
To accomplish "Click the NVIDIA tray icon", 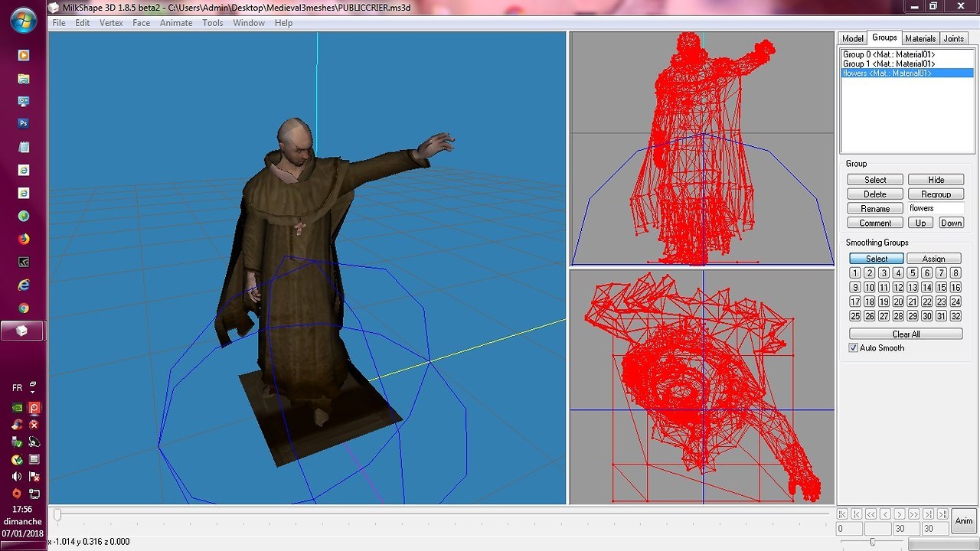I will [17, 408].
